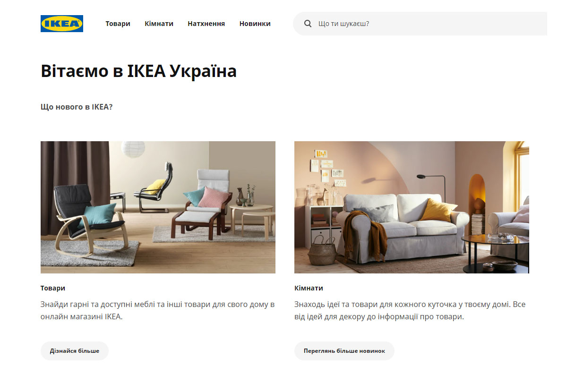
Task: Open the Новинки menu item
Action: [x=255, y=24]
